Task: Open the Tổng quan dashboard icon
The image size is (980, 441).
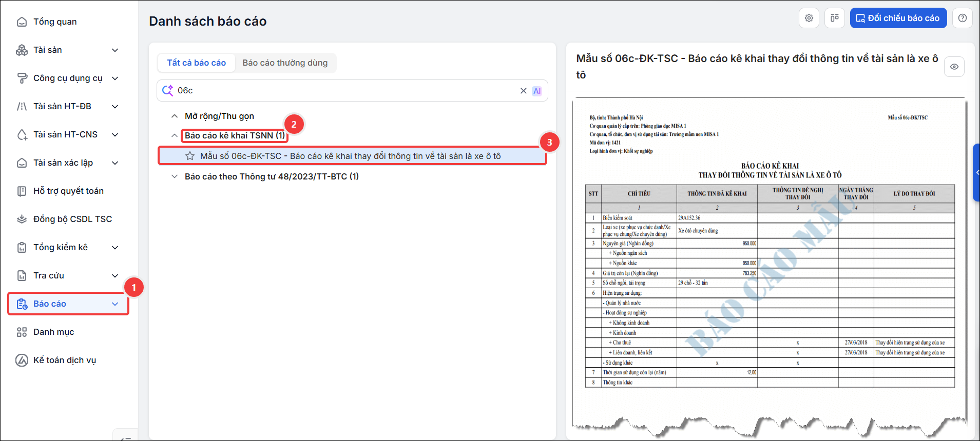Action: coord(22,22)
